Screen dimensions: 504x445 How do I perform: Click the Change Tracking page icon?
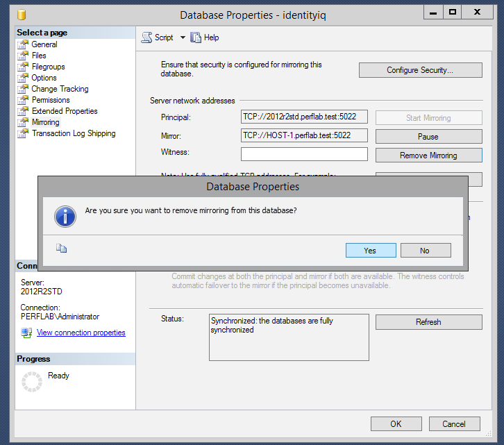coord(23,89)
